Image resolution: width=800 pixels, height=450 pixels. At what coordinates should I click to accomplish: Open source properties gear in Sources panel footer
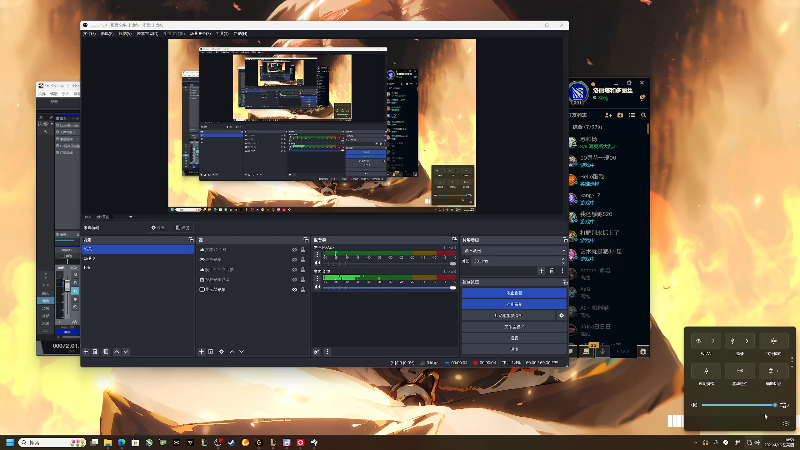tap(221, 352)
